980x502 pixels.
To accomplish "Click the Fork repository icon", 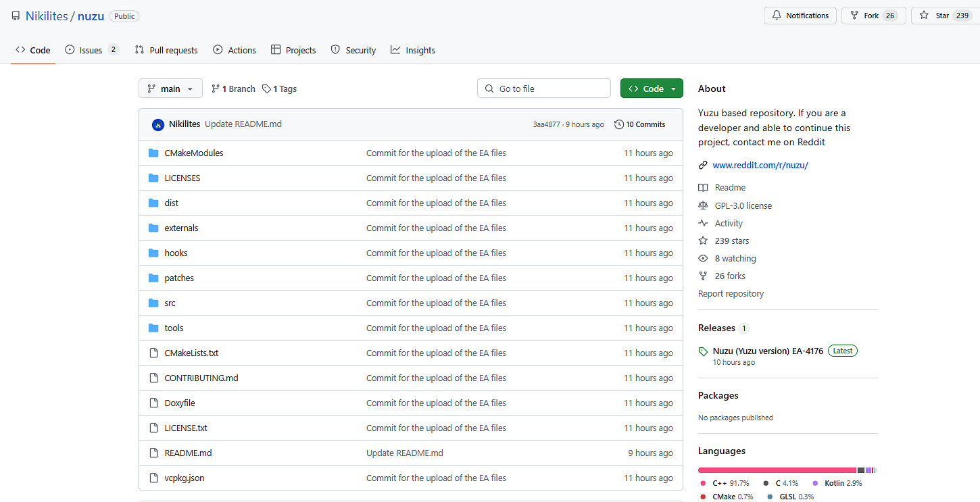I will [x=854, y=16].
